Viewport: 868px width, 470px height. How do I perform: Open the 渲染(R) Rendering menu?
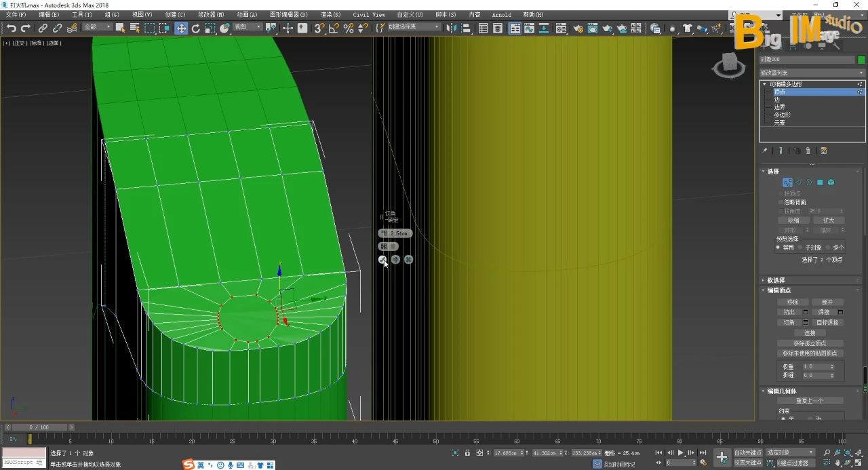tap(330, 14)
